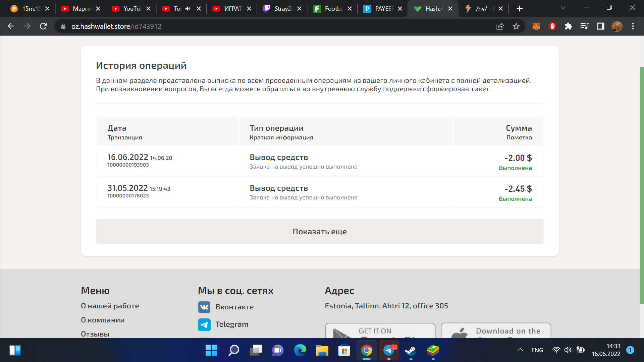Open Steam from the taskbar
Screen dimensions: 644x362
coord(411,351)
